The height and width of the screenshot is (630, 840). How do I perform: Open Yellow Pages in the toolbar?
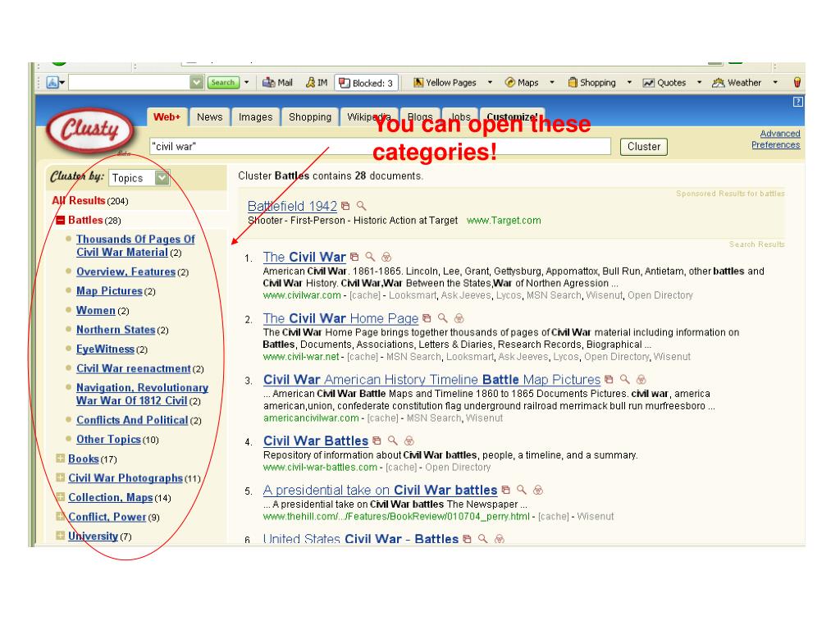[x=445, y=83]
